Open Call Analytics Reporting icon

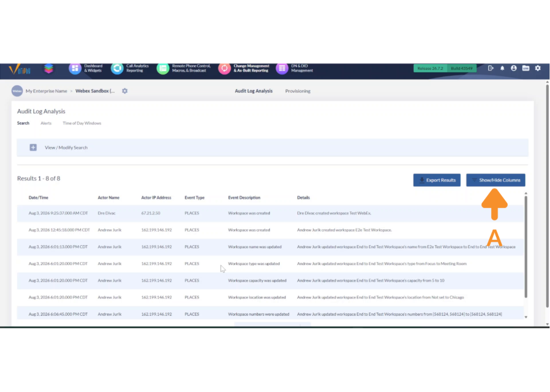tap(117, 68)
